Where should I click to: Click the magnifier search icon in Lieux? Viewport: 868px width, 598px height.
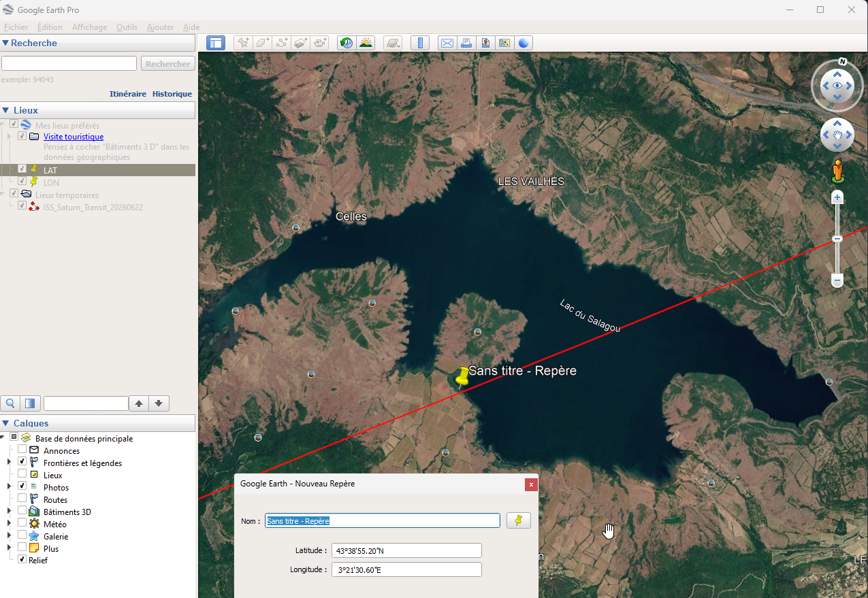click(11, 403)
